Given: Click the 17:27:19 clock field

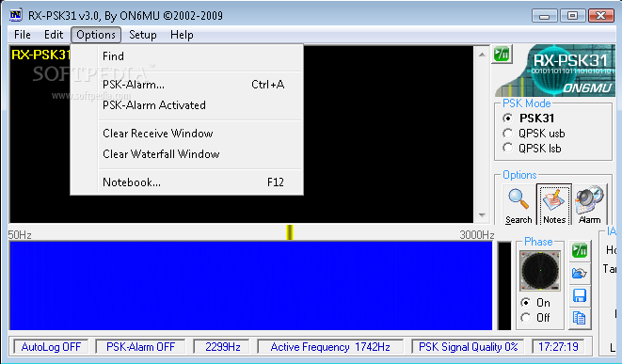Looking at the screenshot, I should tap(558, 347).
